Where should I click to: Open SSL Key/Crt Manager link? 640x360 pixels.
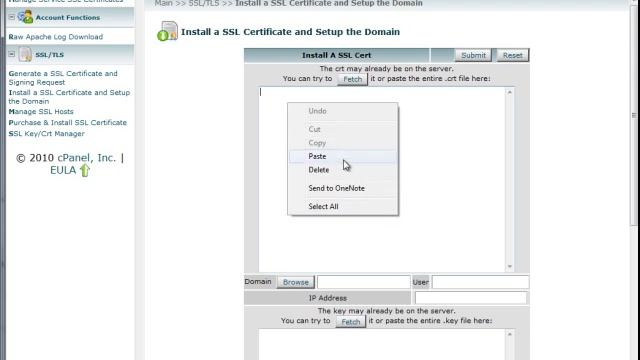pyautogui.click(x=47, y=133)
